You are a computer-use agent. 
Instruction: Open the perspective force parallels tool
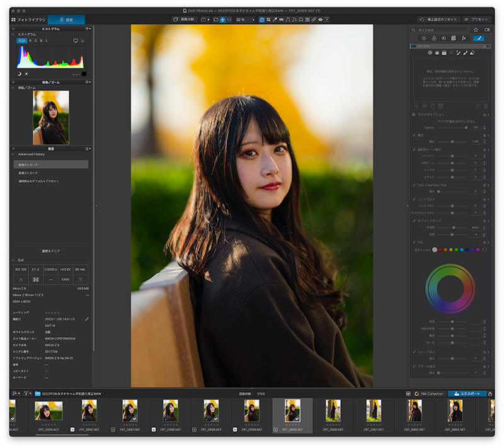pyautogui.click(x=288, y=20)
